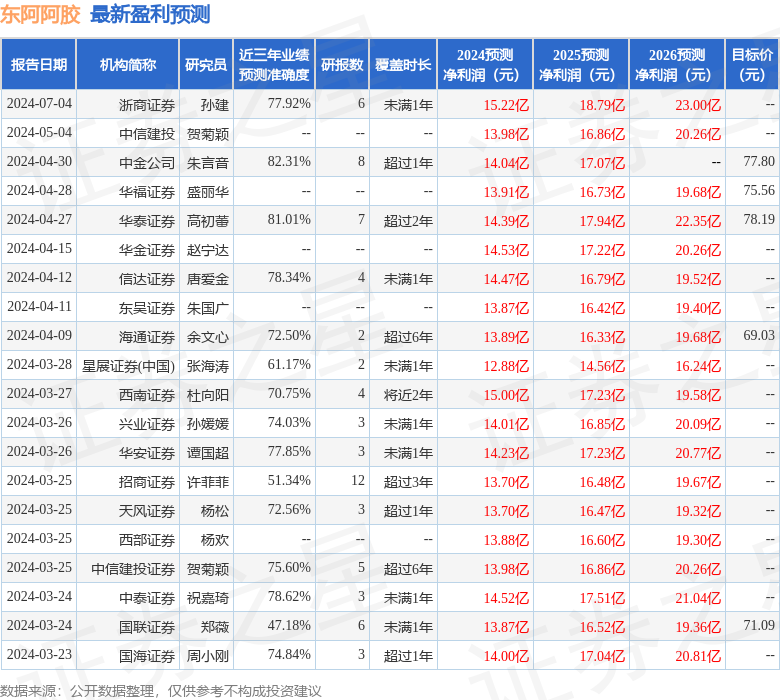Click the 研报数 column header
The height and width of the screenshot is (700, 780).
coord(342,65)
